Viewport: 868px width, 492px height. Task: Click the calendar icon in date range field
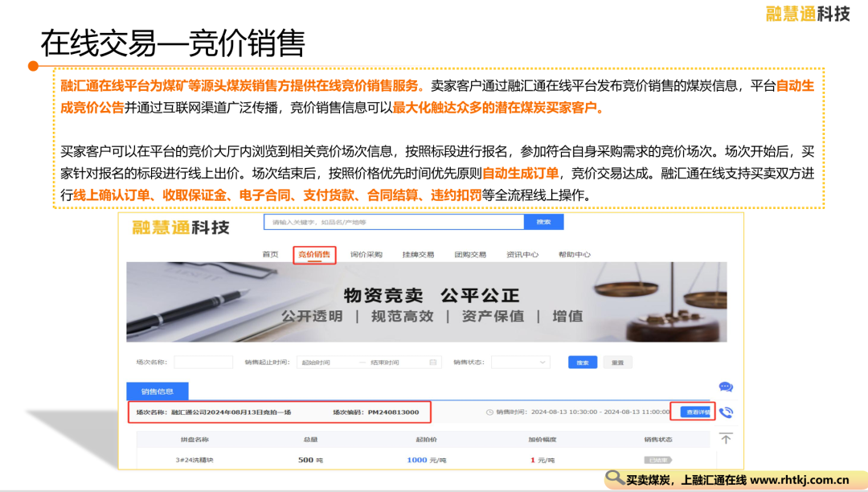coord(433,363)
